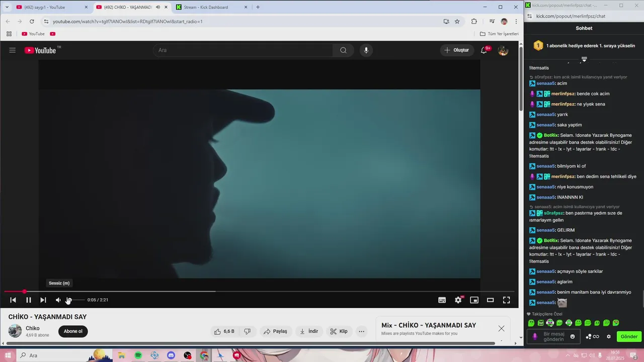Click the search magnifier button on YouTube
Screen dimensions: 644x362
[343, 50]
